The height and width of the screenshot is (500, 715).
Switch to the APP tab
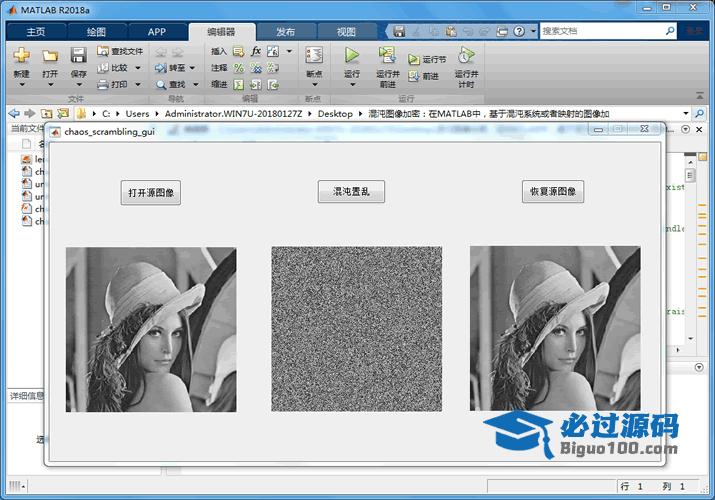(x=157, y=32)
